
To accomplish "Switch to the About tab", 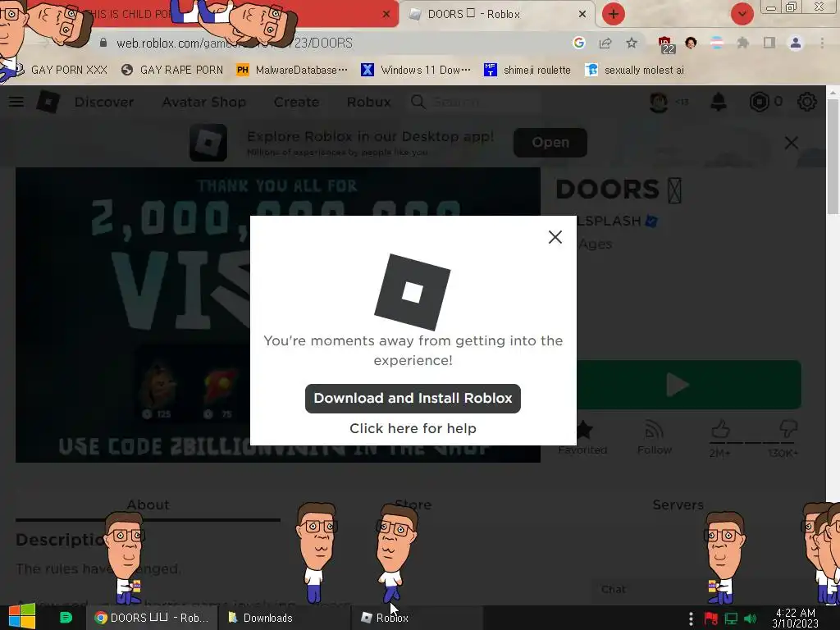I will [148, 504].
